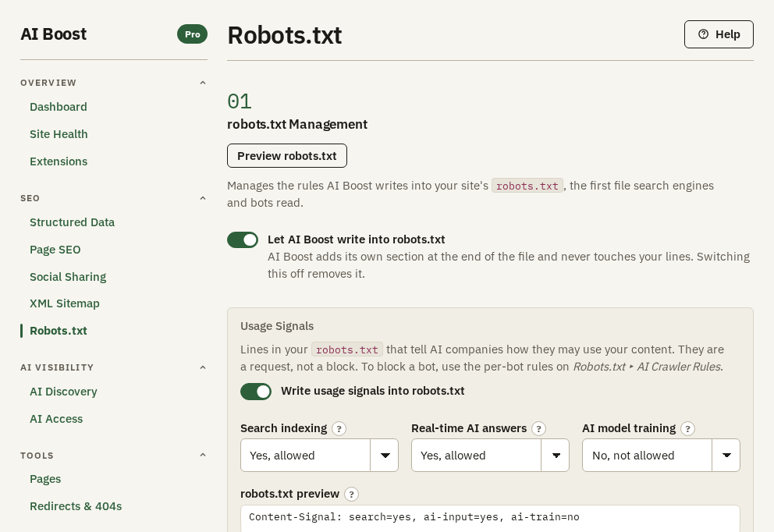Open Page SEO in the sidebar
Viewport: 774px width, 532px height.
(55, 250)
